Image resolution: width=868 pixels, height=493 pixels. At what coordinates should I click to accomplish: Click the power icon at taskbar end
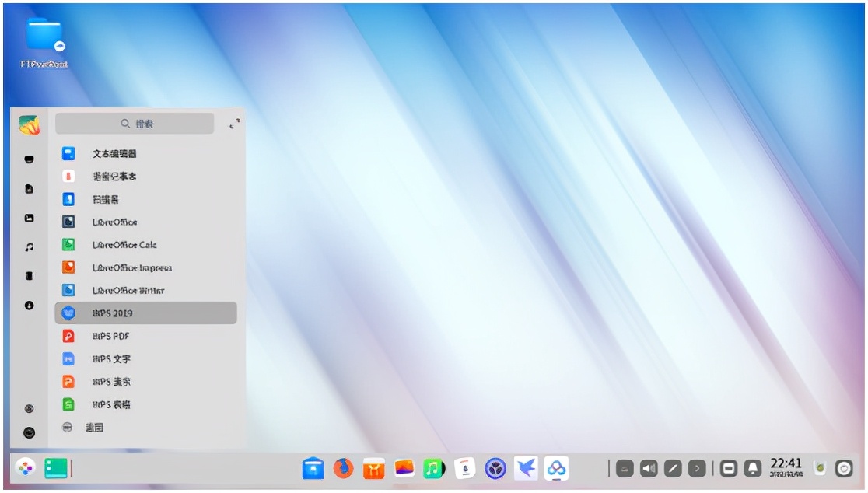(844, 468)
